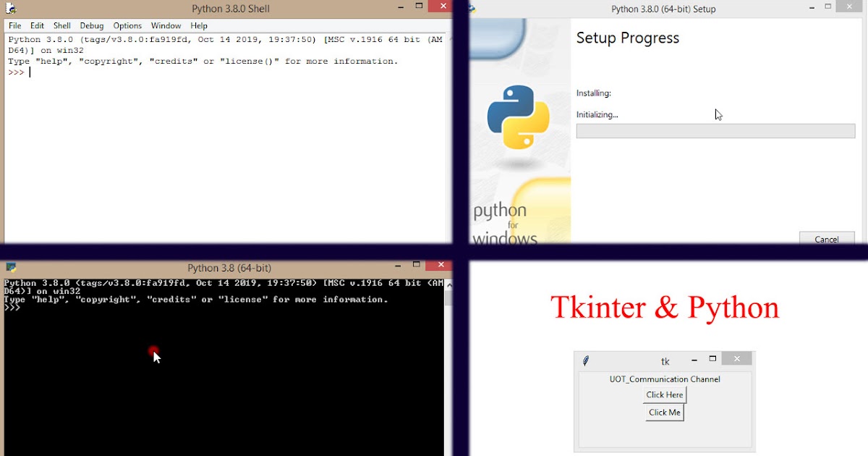
Task: Open the Edit menu in IDLE
Action: (37, 25)
